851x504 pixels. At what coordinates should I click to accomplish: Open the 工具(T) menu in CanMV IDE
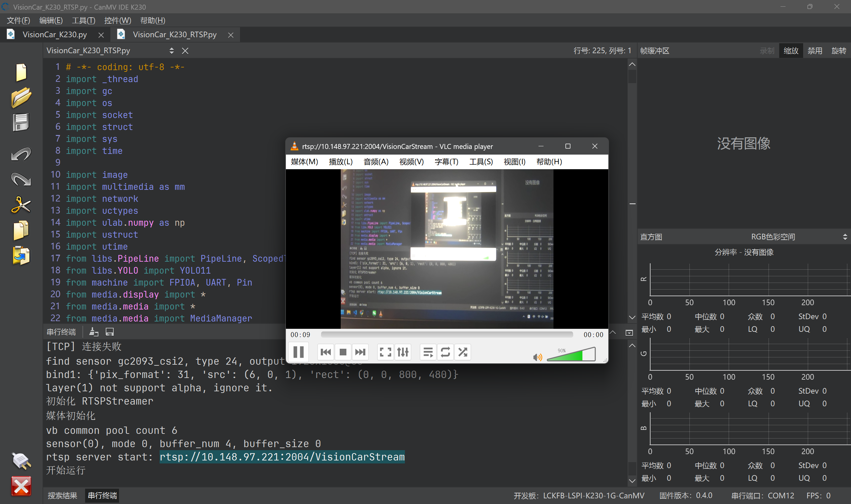pos(83,20)
